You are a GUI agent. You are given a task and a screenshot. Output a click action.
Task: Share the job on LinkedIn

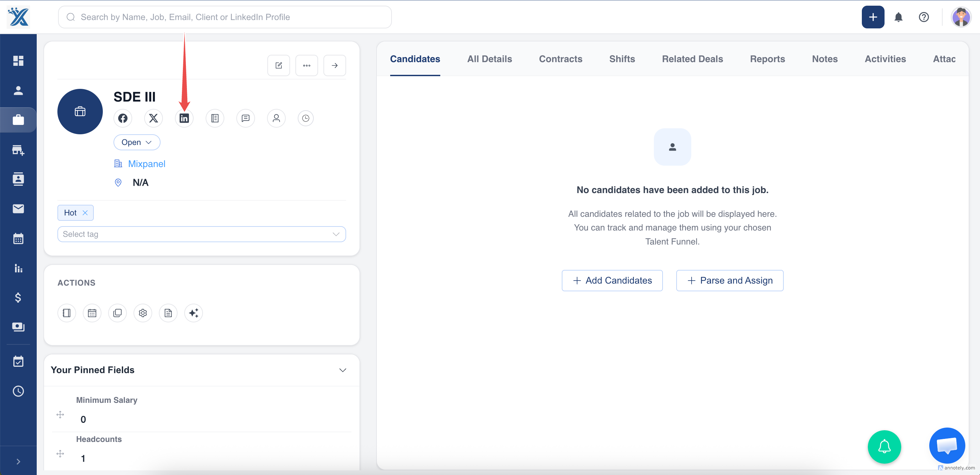(184, 118)
